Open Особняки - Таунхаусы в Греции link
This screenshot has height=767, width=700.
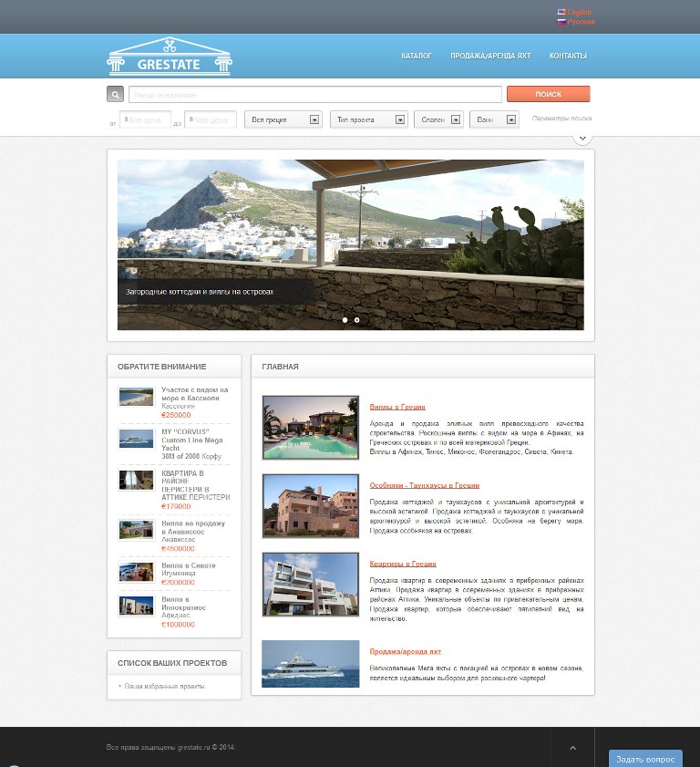click(425, 485)
